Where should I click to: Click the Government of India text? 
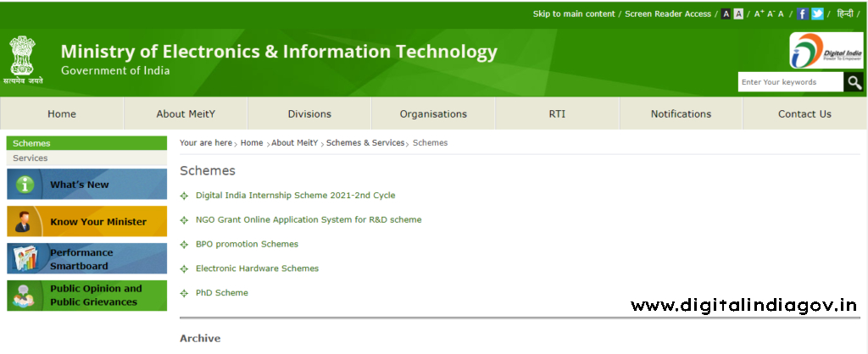115,70
